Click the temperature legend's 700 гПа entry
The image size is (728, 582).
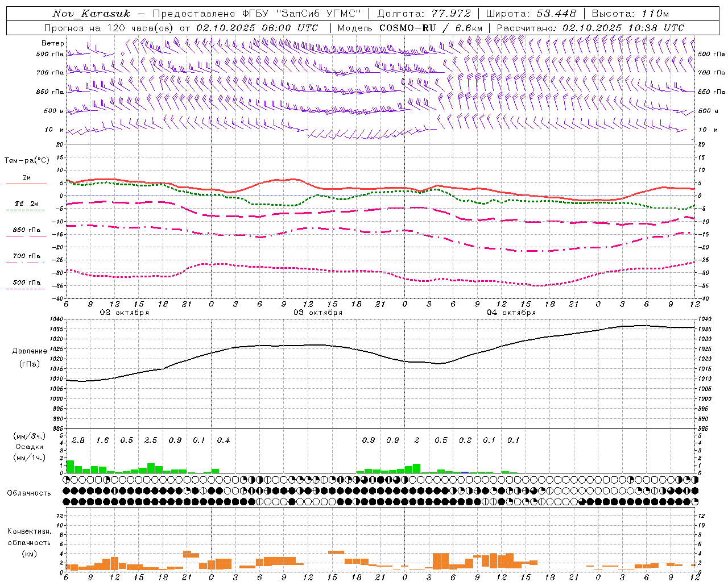[26, 256]
